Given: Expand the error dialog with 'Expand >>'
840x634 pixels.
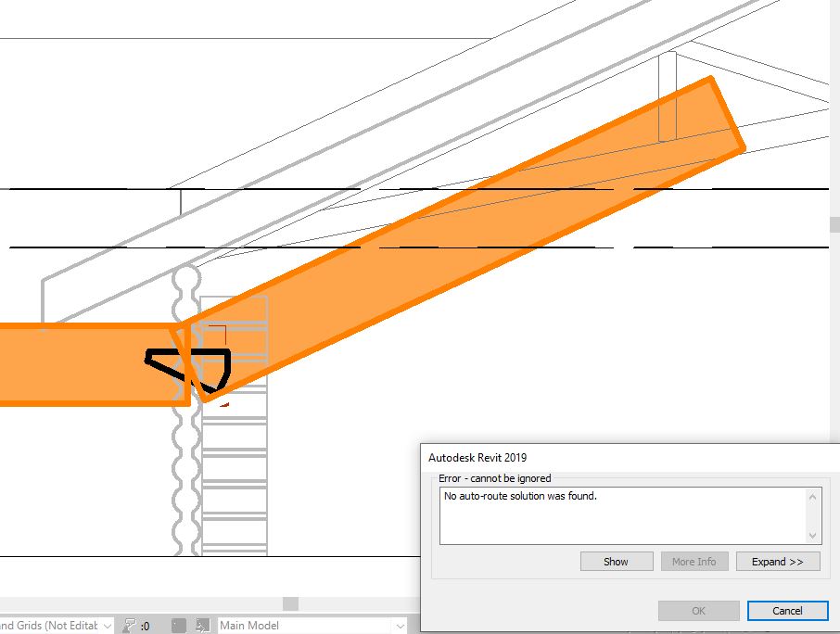Looking at the screenshot, I should click(x=777, y=561).
